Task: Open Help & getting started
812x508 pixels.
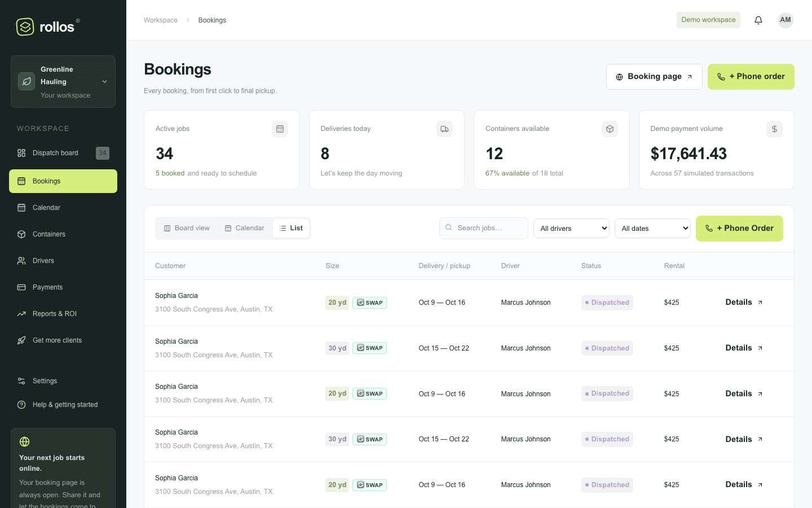Action: (x=63, y=405)
